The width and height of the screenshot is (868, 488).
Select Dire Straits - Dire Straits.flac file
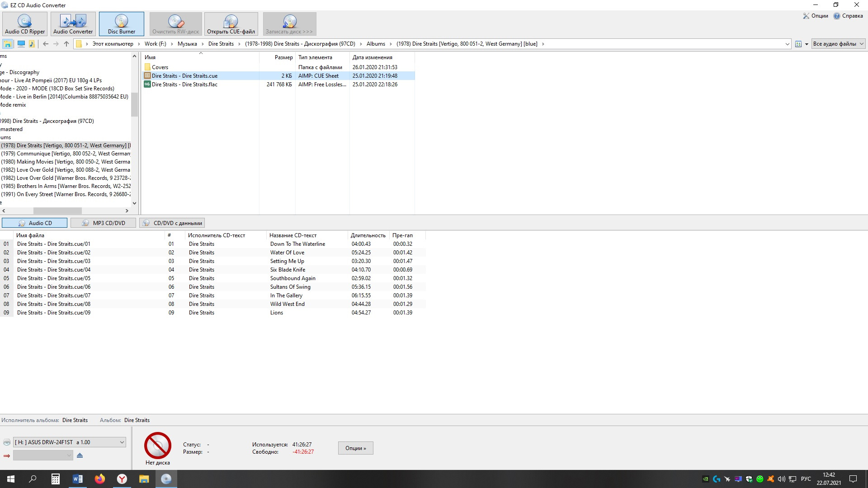click(278, 84)
